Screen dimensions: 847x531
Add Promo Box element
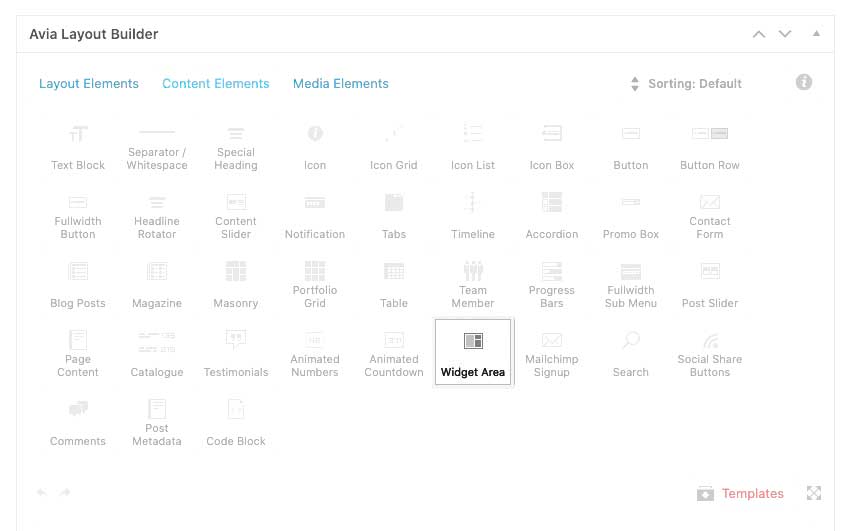coord(630,214)
